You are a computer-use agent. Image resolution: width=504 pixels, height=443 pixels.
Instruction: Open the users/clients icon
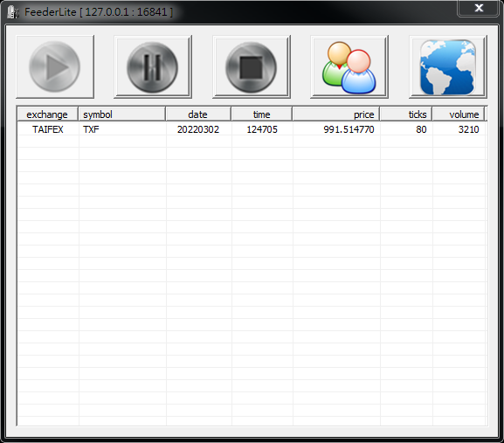pos(349,67)
